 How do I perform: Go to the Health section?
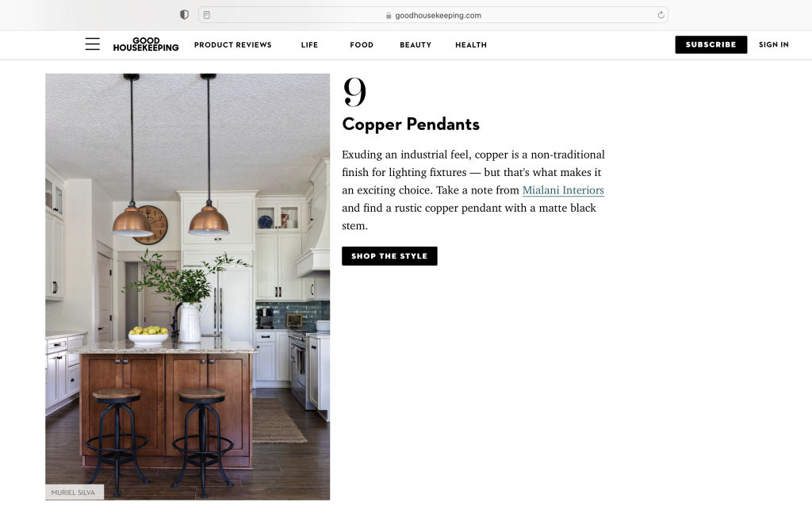[x=471, y=45]
